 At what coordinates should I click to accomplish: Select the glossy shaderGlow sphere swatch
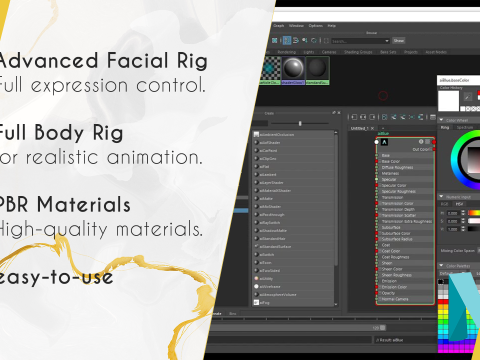point(293,70)
